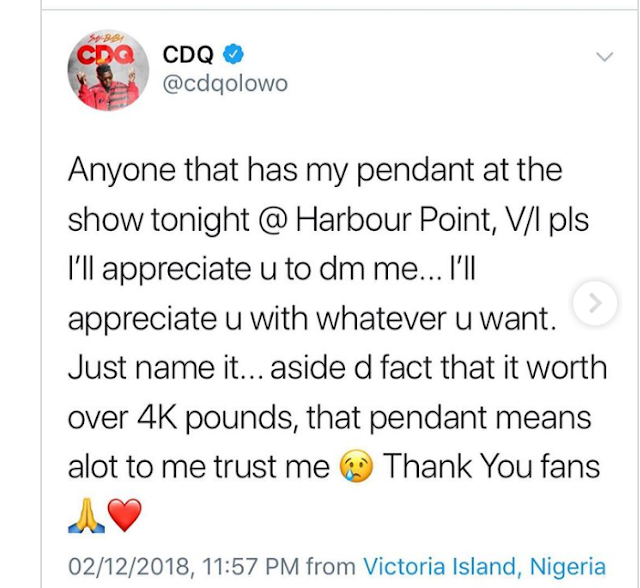Go to next image with arrow button
This screenshot has width=640, height=588.
[x=595, y=303]
